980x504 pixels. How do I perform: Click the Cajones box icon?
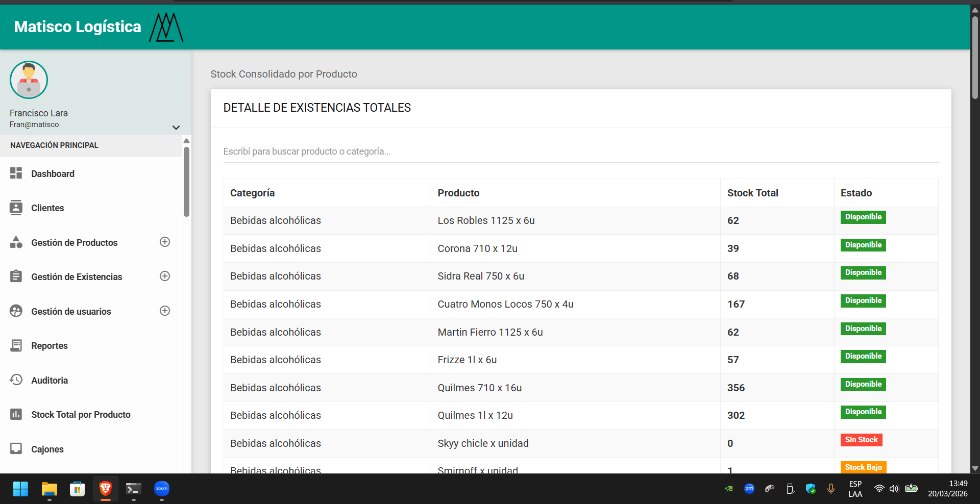[x=16, y=449]
